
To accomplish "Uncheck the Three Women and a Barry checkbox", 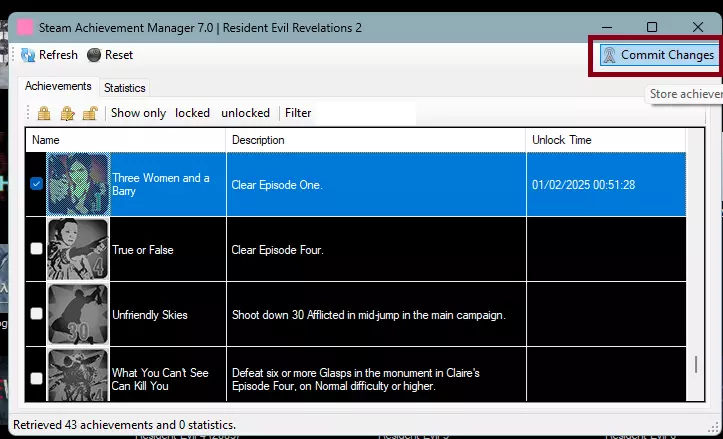I will 36,184.
